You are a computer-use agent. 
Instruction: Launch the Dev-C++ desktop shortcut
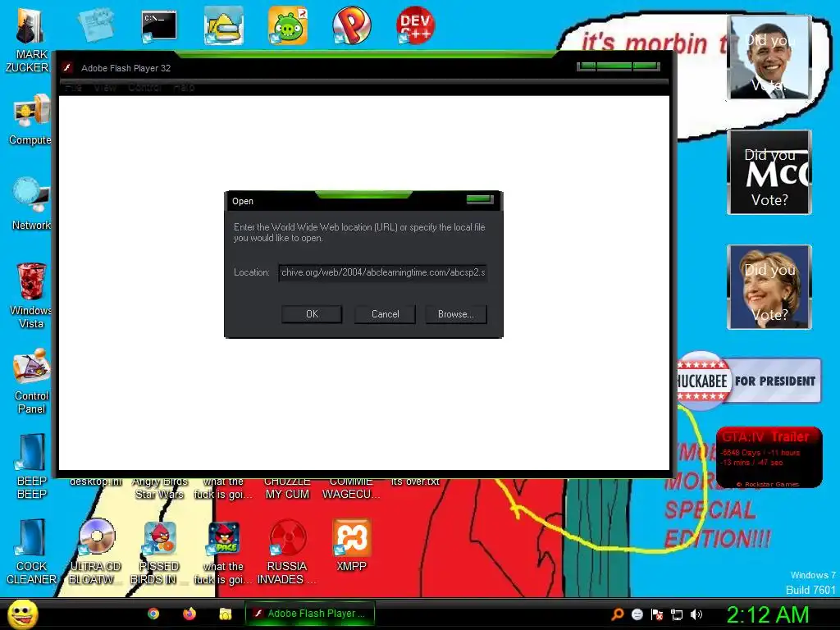click(x=415, y=25)
